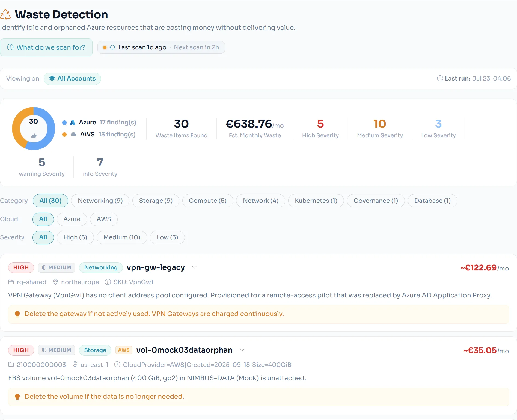Click the orange scan status dot

click(x=105, y=47)
